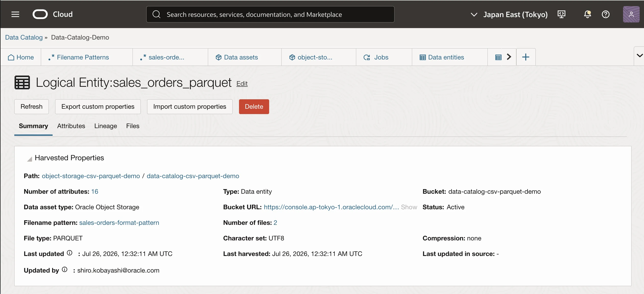Click Import custom properties button

point(190,107)
